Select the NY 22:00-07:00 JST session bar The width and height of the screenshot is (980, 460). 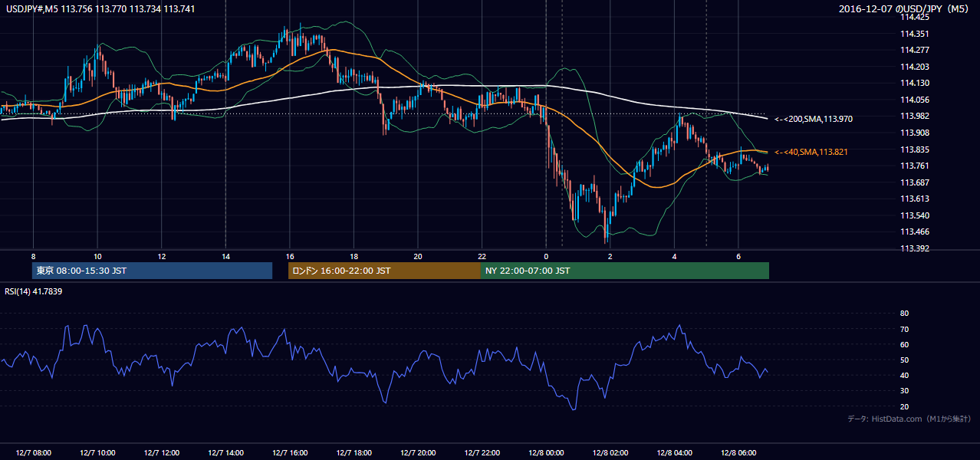pyautogui.click(x=625, y=271)
